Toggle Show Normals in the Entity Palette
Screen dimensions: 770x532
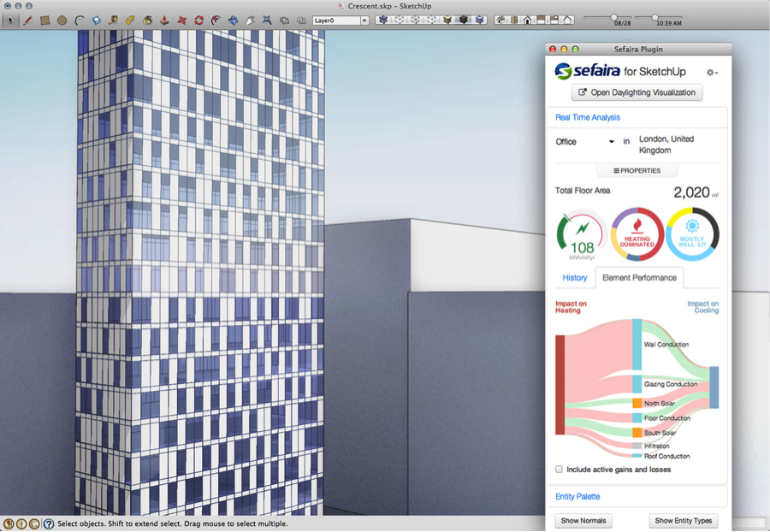(583, 520)
